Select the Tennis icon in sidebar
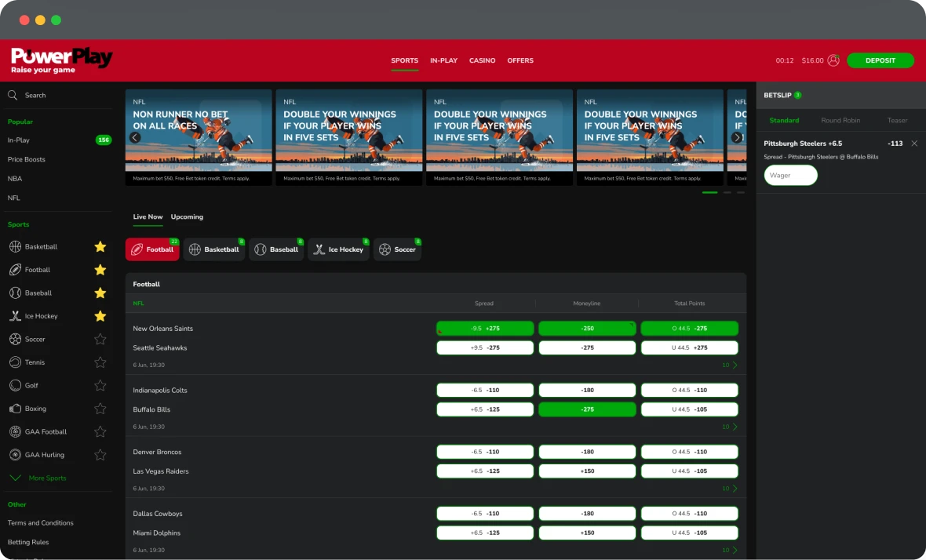The image size is (926, 560). pos(16,362)
